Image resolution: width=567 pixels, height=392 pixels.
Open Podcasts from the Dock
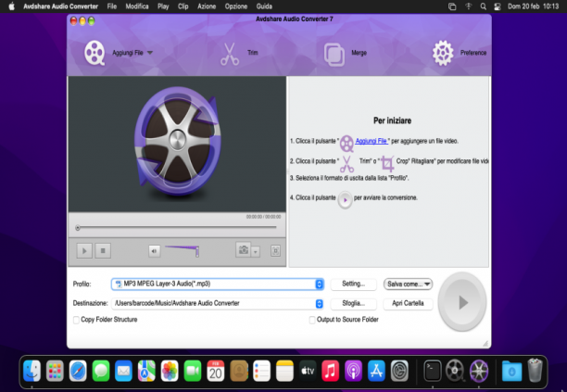tap(353, 371)
